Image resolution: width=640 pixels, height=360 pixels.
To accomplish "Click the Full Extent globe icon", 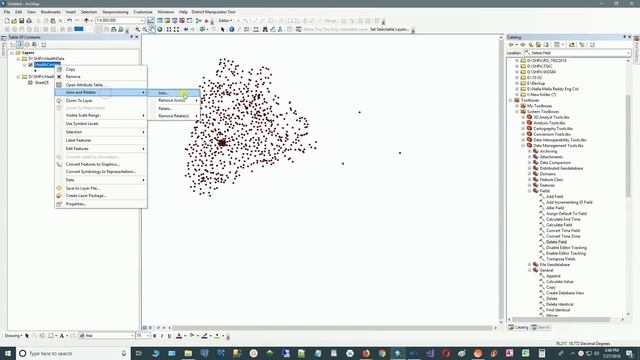I will 160,29.
